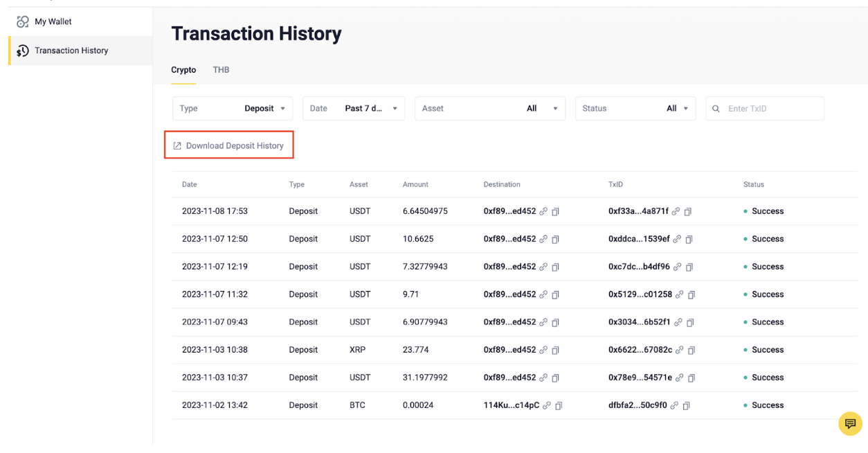Open the Date Past 7 days dropdown
Screen dimensions: 868x453
(354, 109)
